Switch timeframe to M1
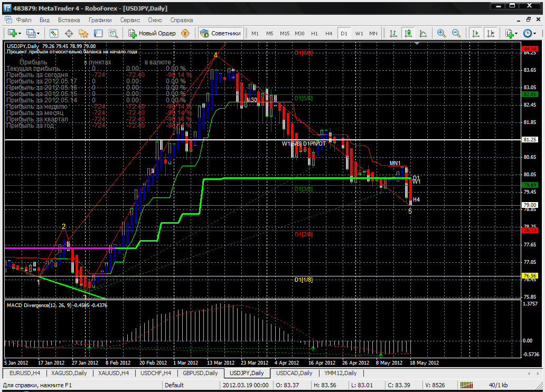The width and height of the screenshot is (545, 392). 255,33
